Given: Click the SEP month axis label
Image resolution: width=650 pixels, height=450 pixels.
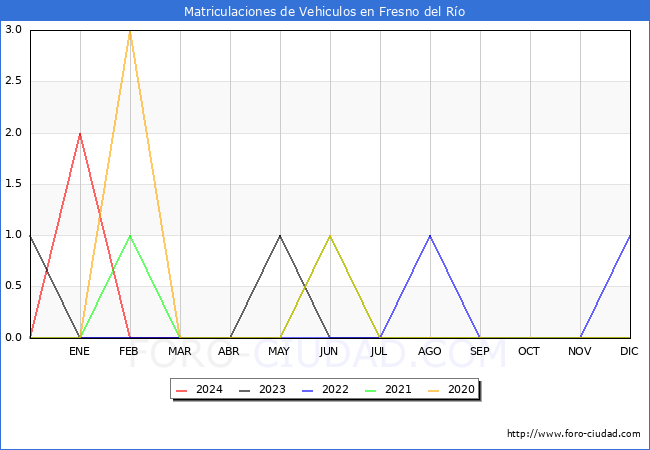Looking at the screenshot, I should tap(480, 351).
